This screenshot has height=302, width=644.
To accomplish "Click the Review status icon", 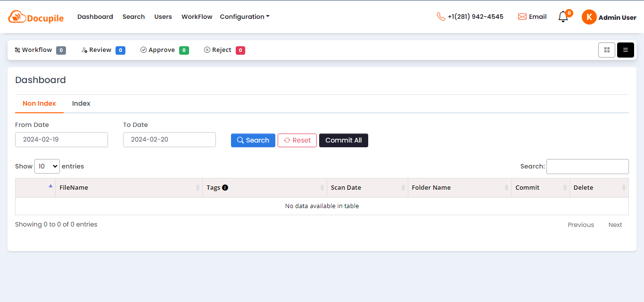I will [x=84, y=50].
